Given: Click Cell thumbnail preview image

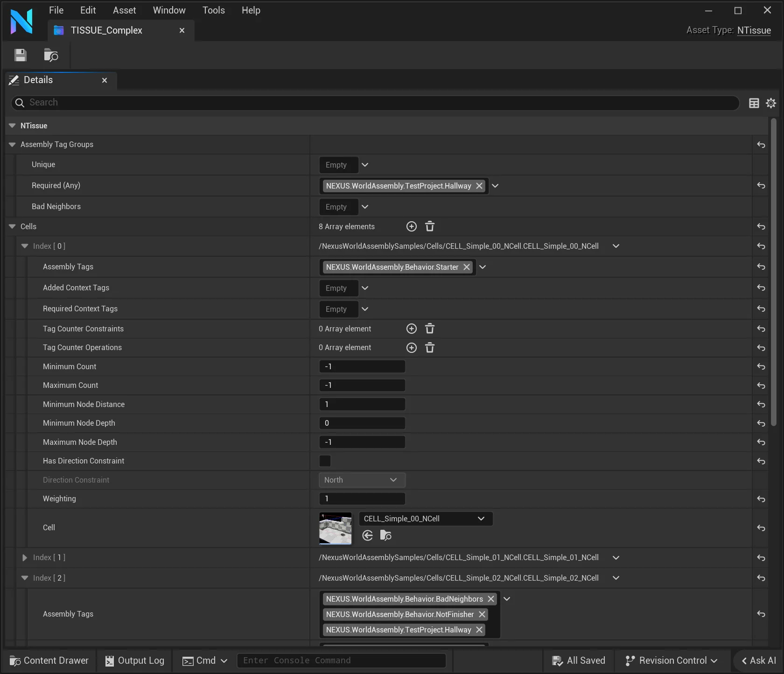Looking at the screenshot, I should pyautogui.click(x=336, y=528).
